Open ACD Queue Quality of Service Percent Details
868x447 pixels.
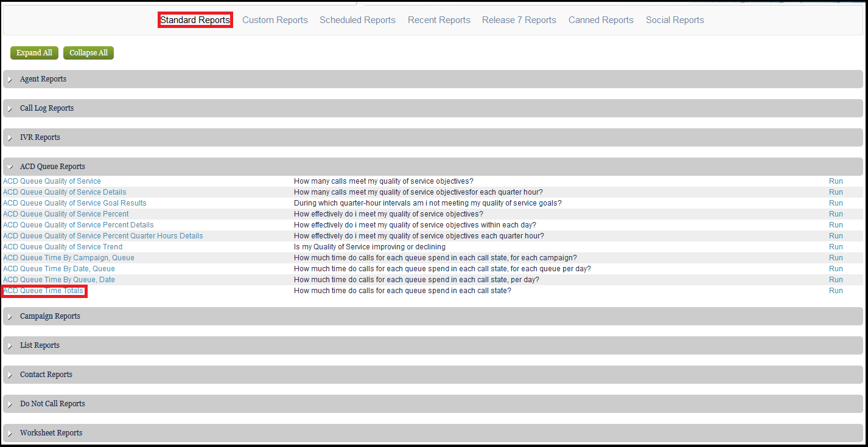[79, 225]
